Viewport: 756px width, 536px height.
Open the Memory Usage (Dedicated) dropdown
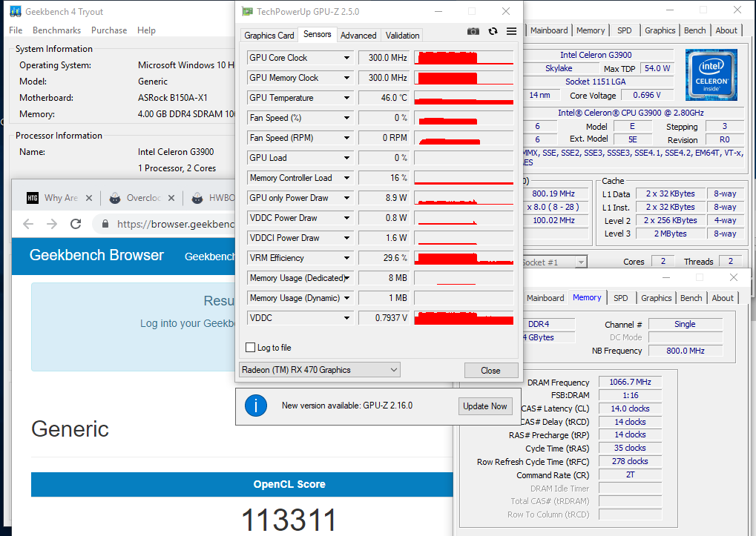click(346, 278)
